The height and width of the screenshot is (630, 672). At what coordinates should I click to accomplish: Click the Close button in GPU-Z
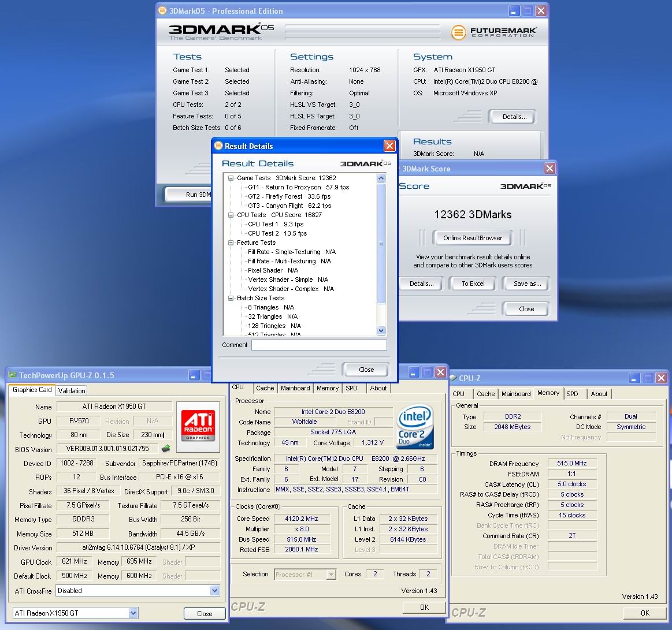[x=205, y=613]
